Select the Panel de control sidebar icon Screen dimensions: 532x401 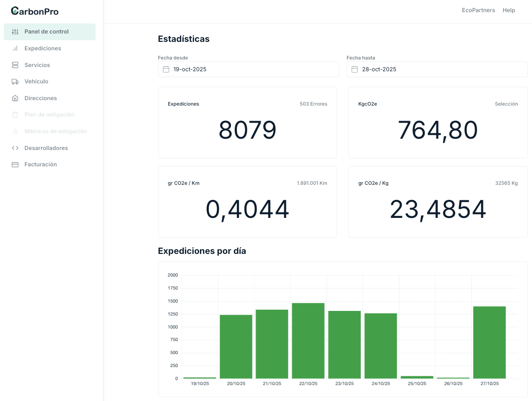click(x=15, y=31)
